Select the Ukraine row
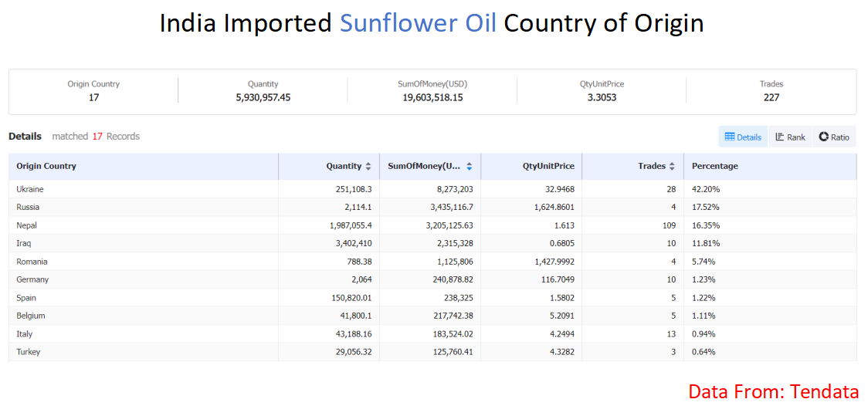The width and height of the screenshot is (868, 416). tap(433, 189)
